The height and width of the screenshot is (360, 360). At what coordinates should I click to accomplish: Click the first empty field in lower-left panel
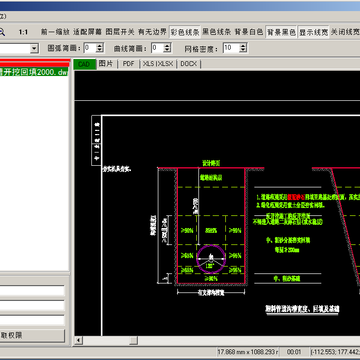(x=32, y=291)
